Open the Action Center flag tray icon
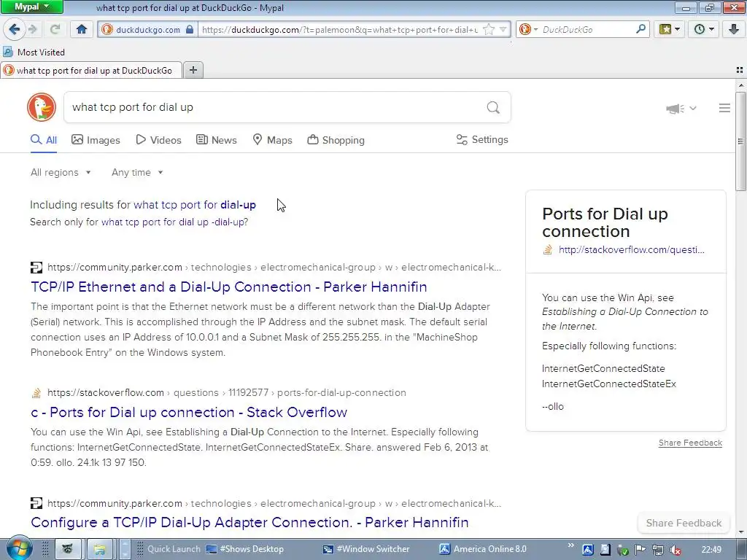The width and height of the screenshot is (747, 560). click(640, 550)
